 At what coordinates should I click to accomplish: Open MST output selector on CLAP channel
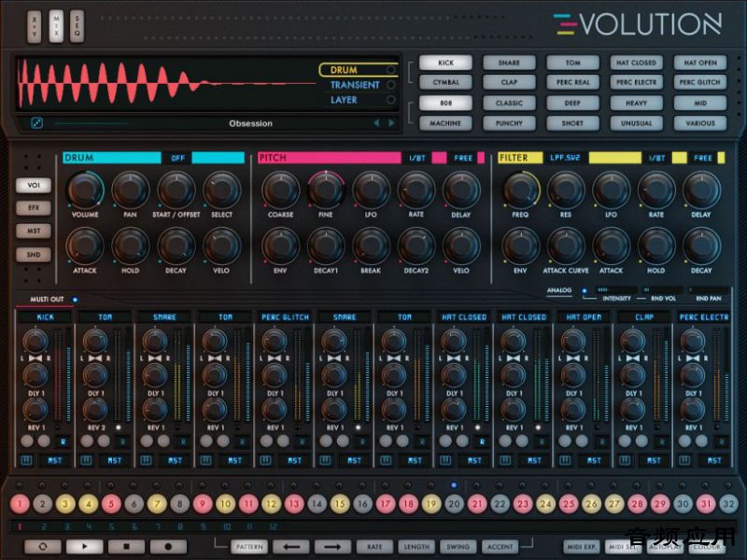point(654,460)
